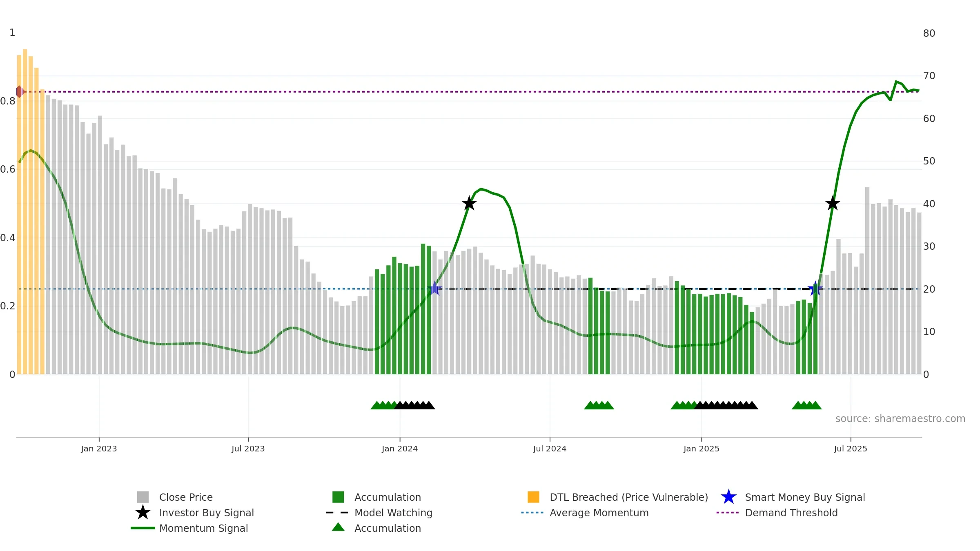The image size is (980, 551).
Task: Click the green accumulation triangles near August 2024
Action: [x=599, y=405]
